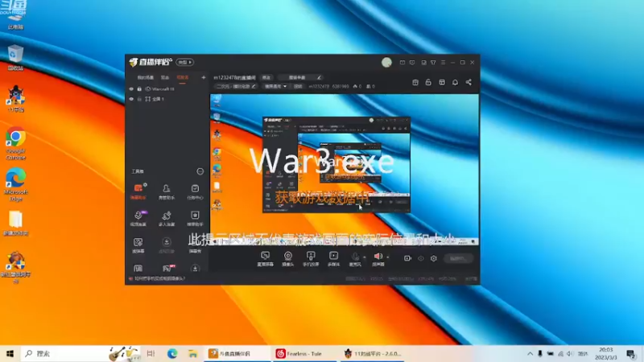The width and height of the screenshot is (644, 362).
Task: Toggle lock on Warcraft III source
Action: [x=139, y=89]
